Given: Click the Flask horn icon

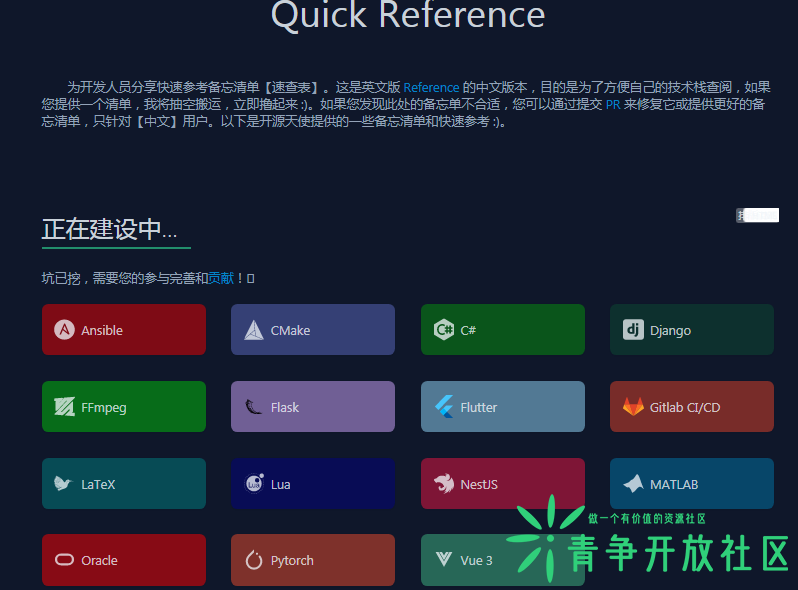Looking at the screenshot, I should 253,407.
